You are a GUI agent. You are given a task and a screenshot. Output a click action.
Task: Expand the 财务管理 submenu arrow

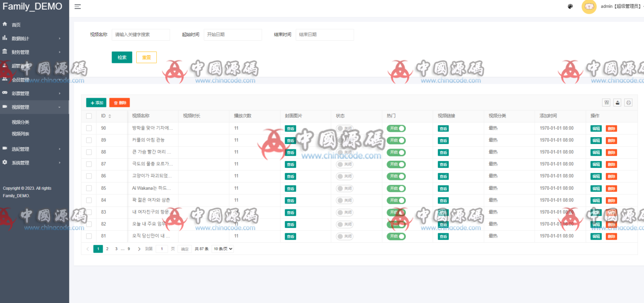60,52
